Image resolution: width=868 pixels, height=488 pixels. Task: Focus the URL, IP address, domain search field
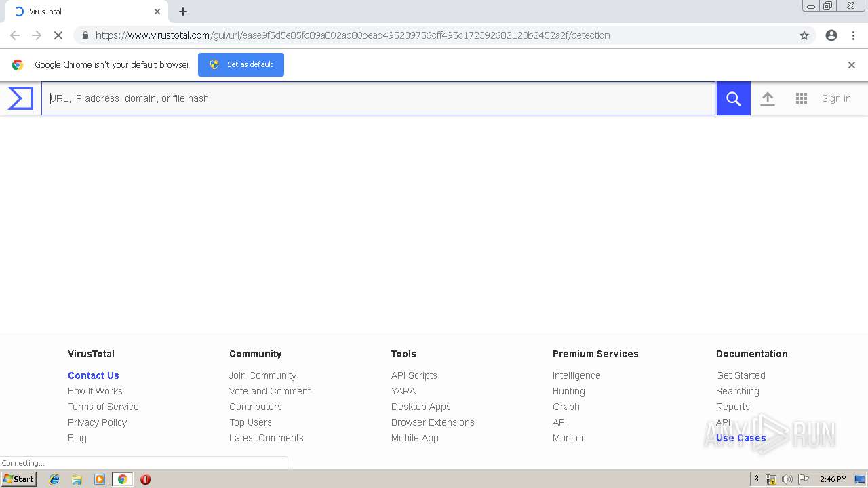[378, 98]
